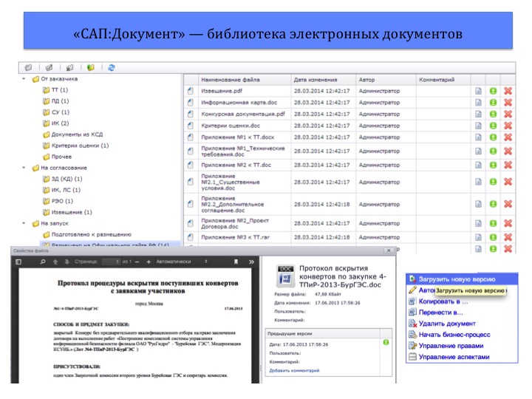
Task: Download Приложение №1 к ТТ.docx
Action: point(493,137)
